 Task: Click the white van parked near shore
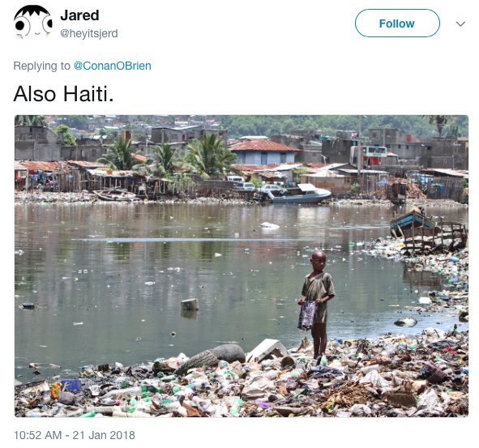click(x=236, y=179)
